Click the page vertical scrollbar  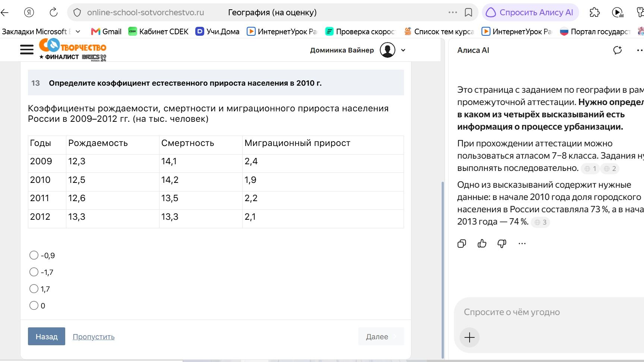[x=443, y=270]
